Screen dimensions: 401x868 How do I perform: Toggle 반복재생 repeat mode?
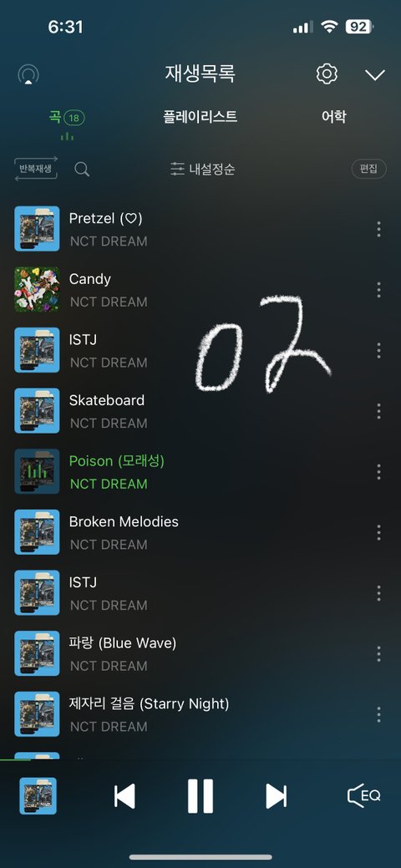tap(36, 168)
